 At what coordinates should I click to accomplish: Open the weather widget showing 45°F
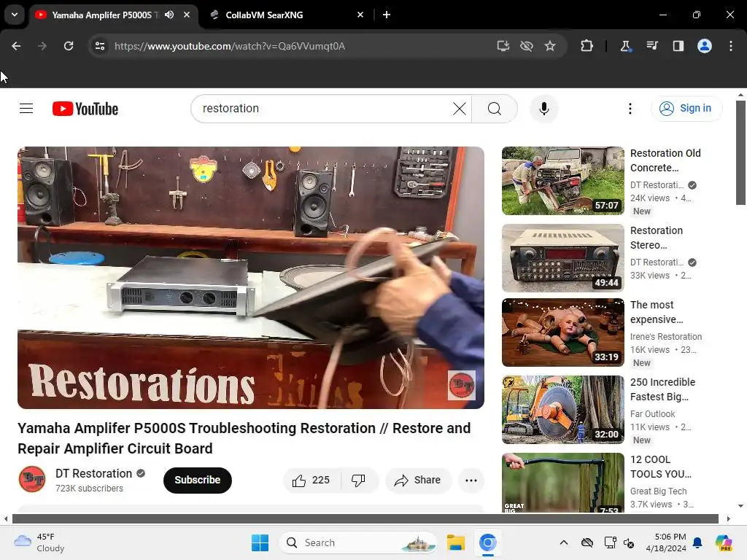[39, 542]
